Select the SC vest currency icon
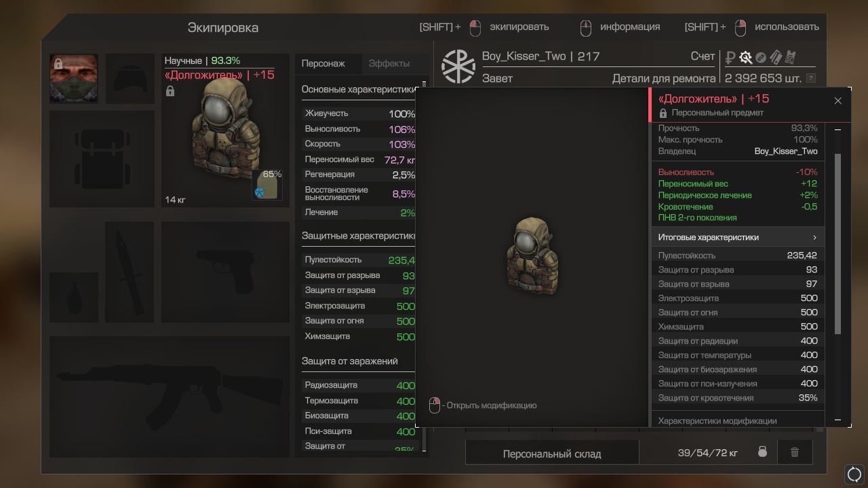 (x=789, y=58)
